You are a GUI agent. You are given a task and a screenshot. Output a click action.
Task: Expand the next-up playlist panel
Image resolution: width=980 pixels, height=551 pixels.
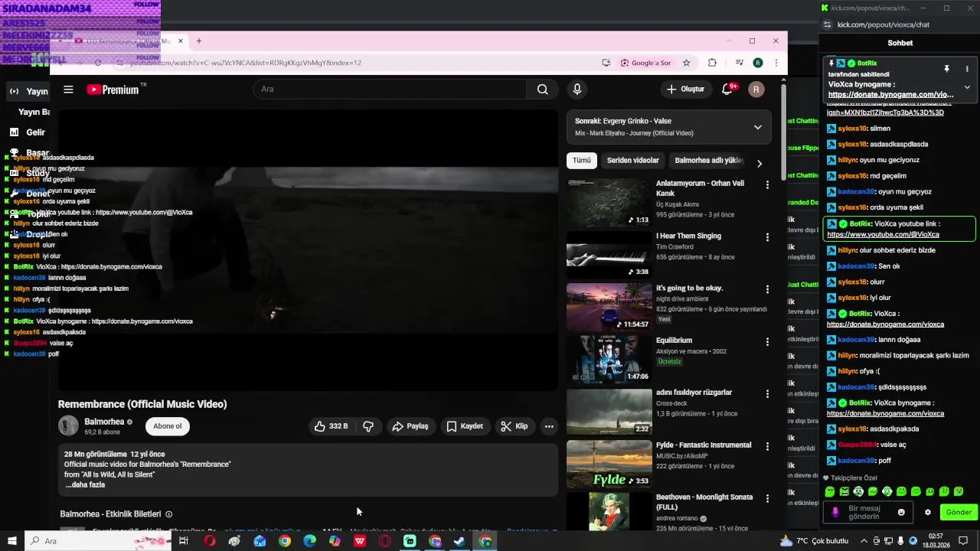click(x=758, y=127)
